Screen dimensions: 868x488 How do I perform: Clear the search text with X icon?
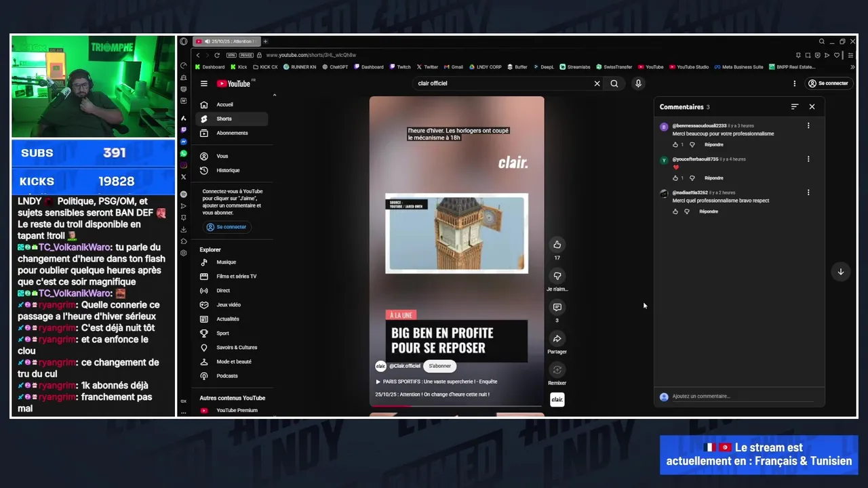pyautogui.click(x=597, y=83)
